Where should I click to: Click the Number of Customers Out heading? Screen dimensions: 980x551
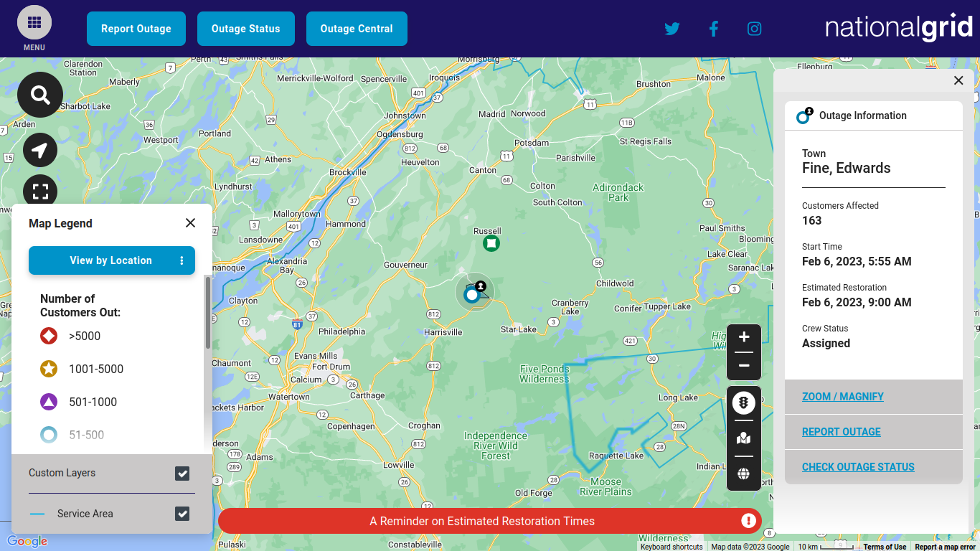coord(80,306)
